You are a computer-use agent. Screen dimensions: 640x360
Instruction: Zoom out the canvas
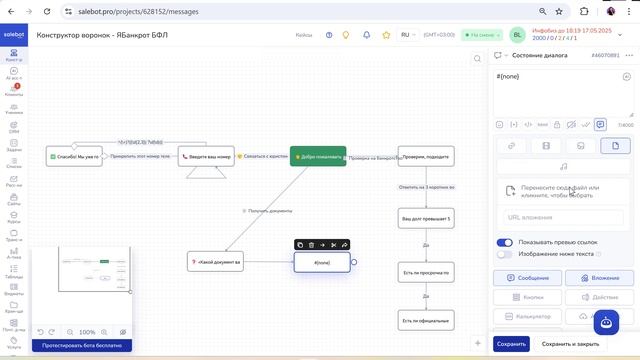[x=70, y=332]
